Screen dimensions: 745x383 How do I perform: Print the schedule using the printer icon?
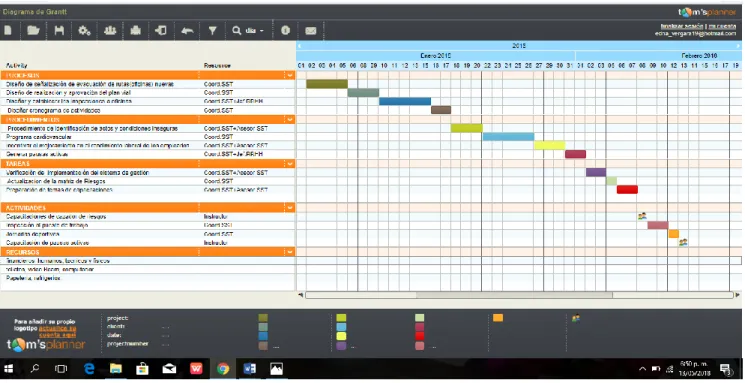tap(135, 30)
